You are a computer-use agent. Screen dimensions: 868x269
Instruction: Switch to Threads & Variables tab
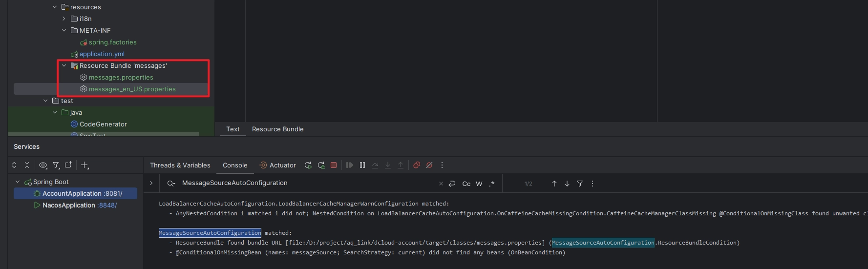(x=180, y=165)
